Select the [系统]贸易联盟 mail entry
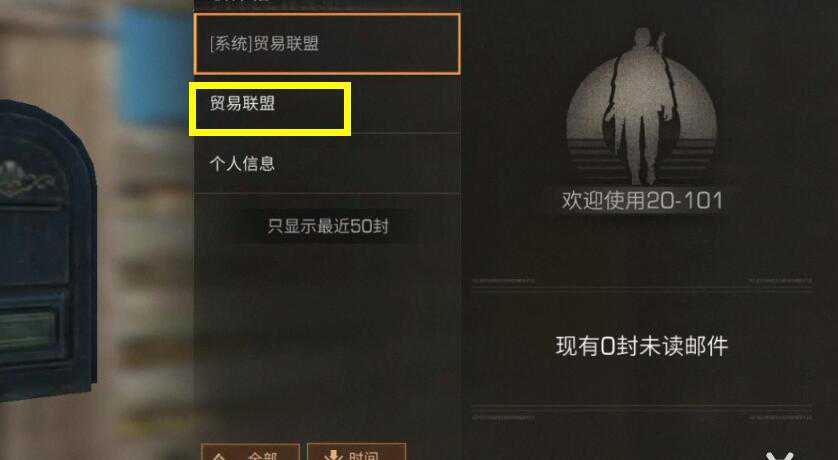 coord(327,44)
